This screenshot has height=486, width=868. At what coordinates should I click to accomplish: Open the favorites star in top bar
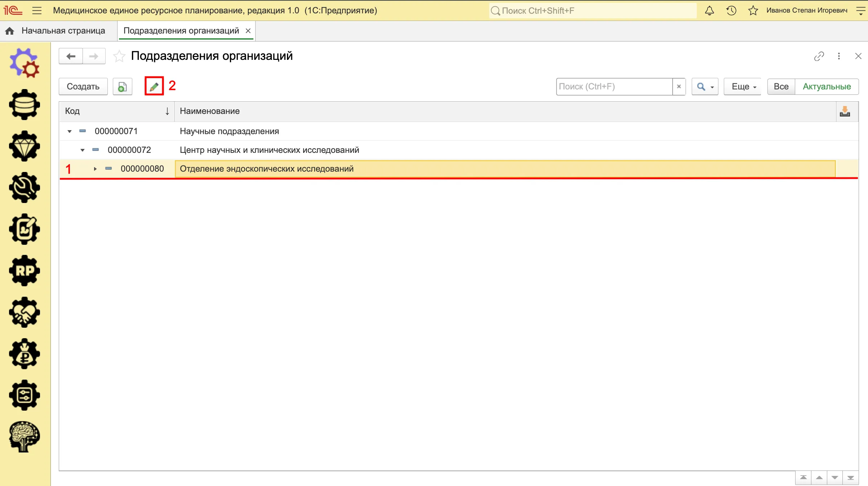[753, 10]
